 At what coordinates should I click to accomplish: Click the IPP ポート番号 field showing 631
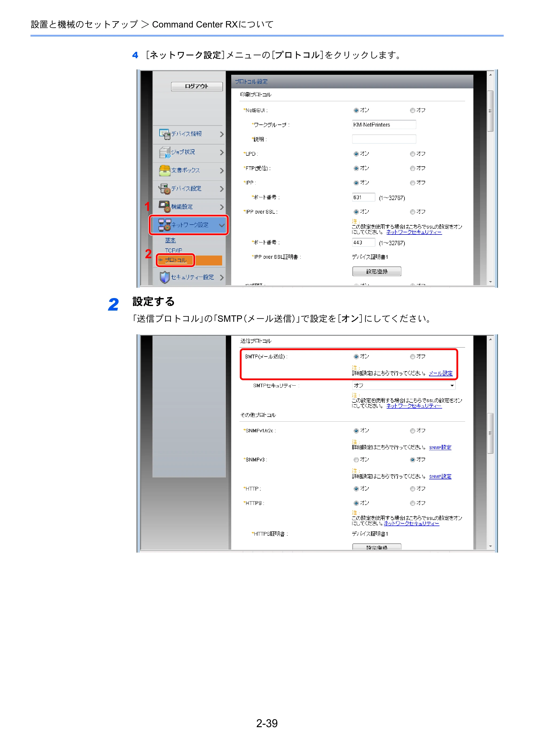pos(363,197)
